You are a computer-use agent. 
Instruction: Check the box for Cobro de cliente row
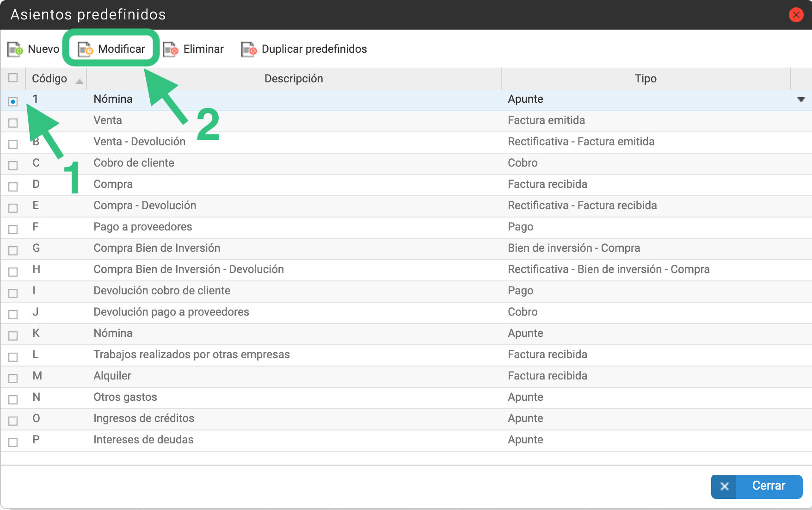(x=13, y=165)
